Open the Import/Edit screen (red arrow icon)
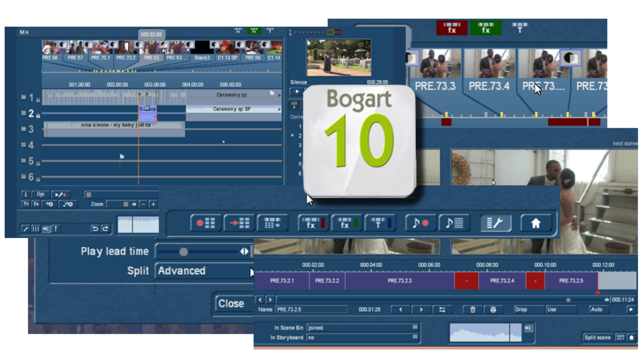Image resolution: width=644 pixels, height=362 pixels. pos(239,223)
